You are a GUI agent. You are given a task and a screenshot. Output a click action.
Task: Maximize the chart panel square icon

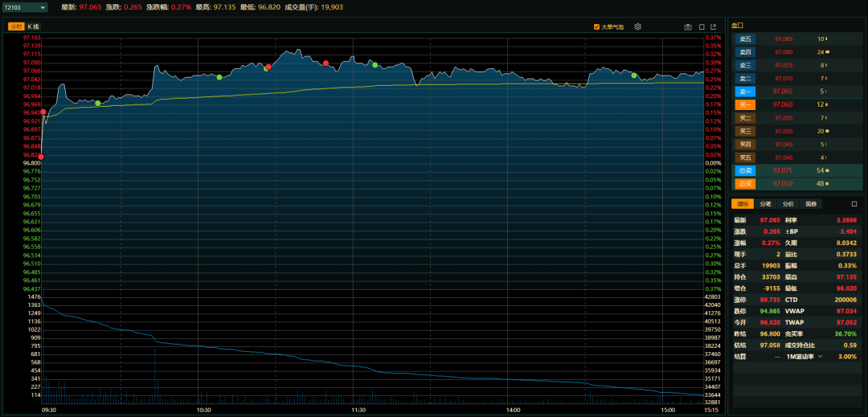click(x=702, y=27)
